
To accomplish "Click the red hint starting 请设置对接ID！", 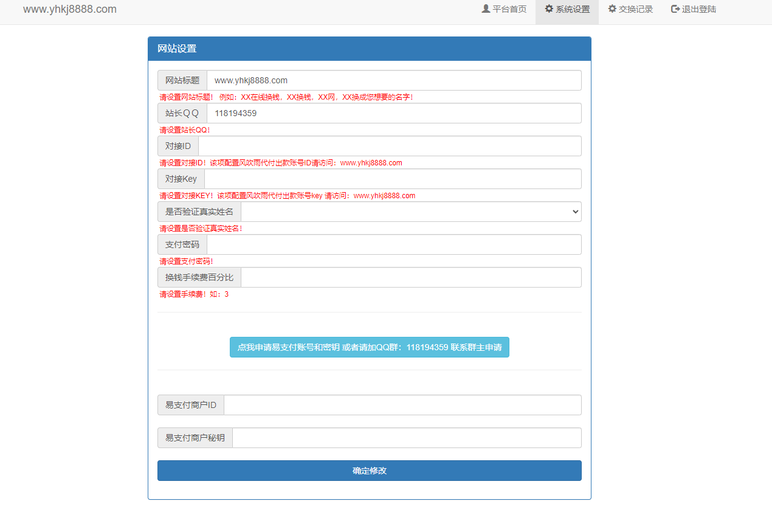I will pos(281,163).
